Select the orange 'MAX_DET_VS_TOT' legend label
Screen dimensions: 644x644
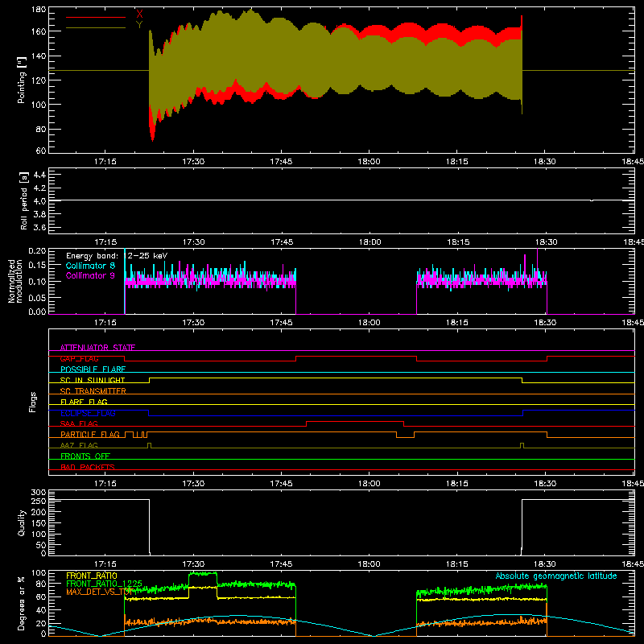(100, 592)
